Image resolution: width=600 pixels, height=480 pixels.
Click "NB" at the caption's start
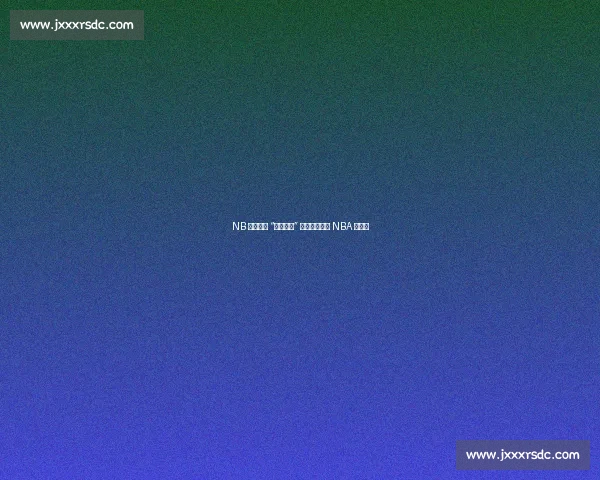pos(239,226)
